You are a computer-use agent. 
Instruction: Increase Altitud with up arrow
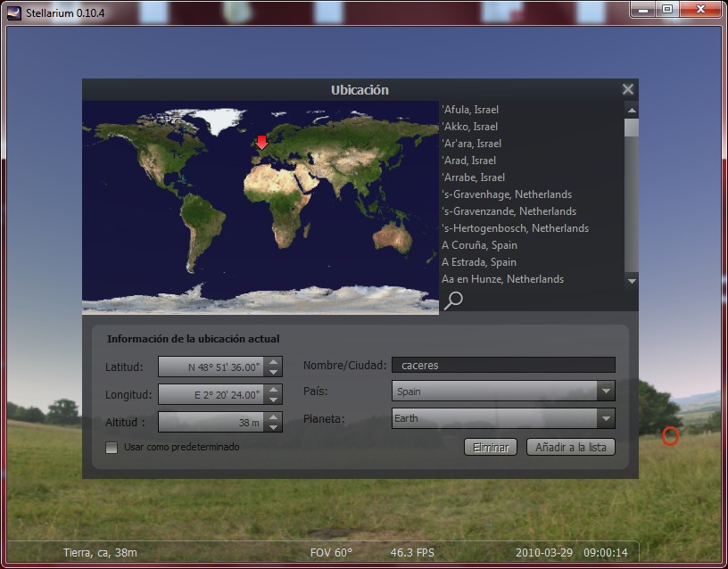tap(274, 416)
